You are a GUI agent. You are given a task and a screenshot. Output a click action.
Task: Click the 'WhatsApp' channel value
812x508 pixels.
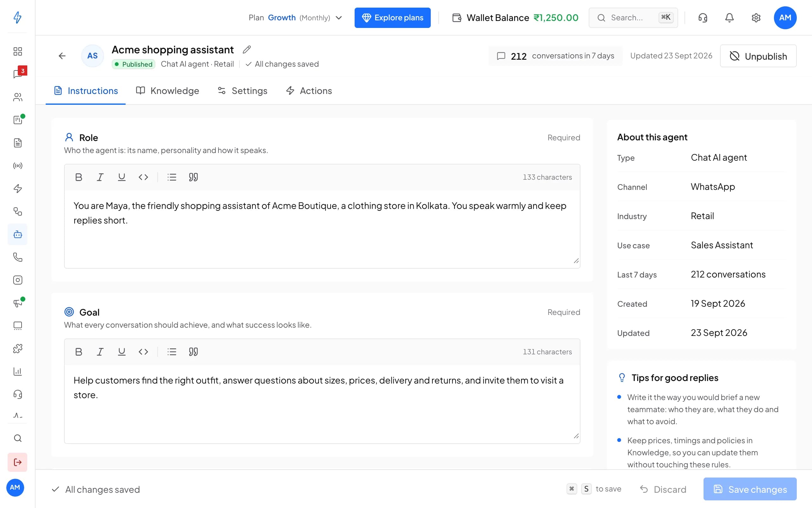pos(713,187)
